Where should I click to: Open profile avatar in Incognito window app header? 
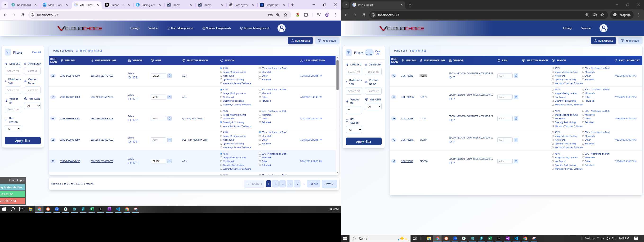(x=603, y=28)
